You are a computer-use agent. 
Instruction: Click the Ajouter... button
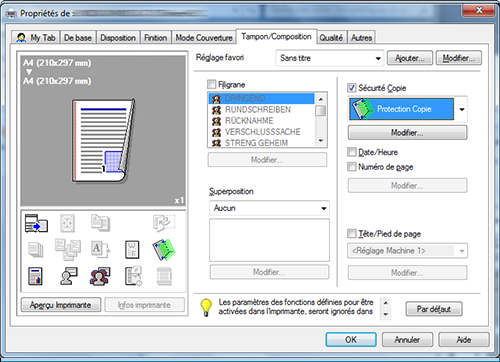point(410,58)
